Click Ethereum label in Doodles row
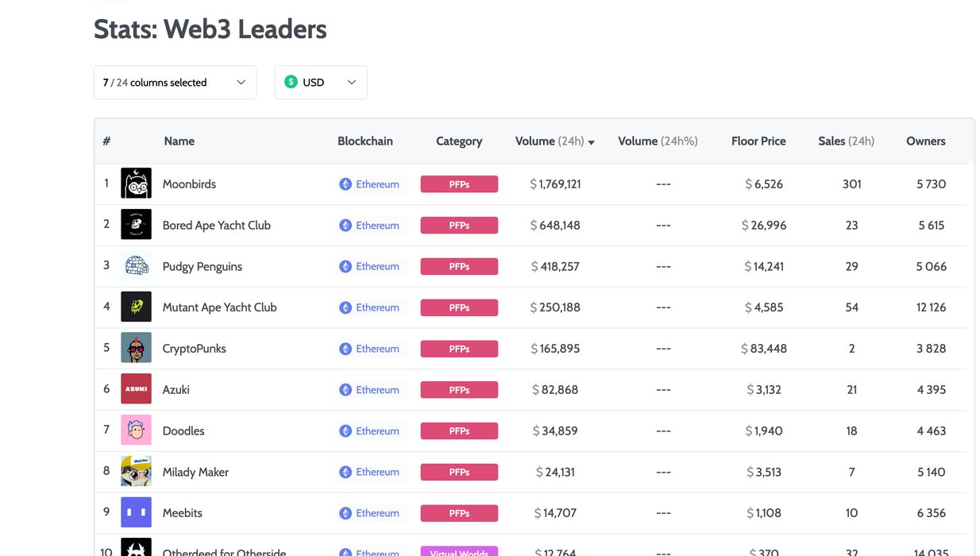The image size is (980, 556). click(x=377, y=431)
